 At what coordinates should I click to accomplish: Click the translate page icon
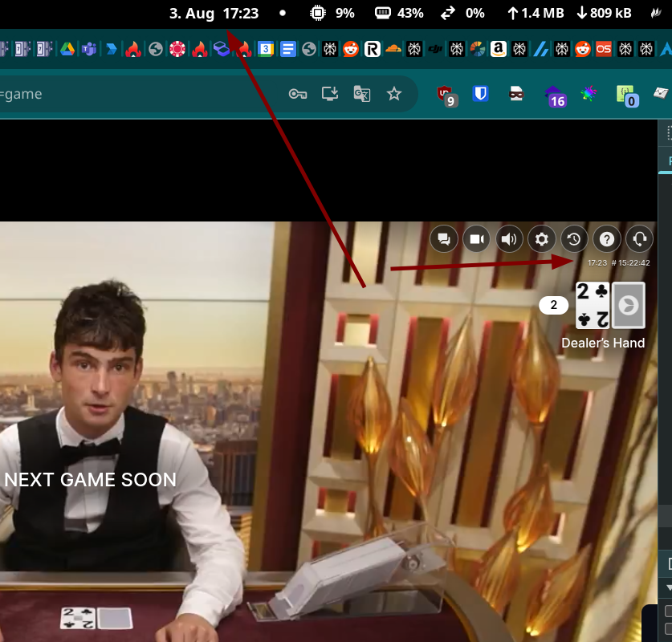pyautogui.click(x=362, y=94)
